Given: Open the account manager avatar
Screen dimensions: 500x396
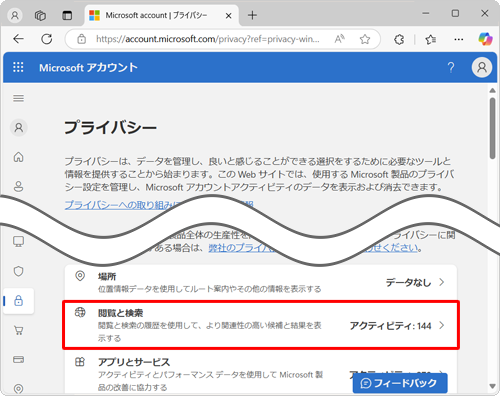Looking at the screenshot, I should (x=482, y=67).
